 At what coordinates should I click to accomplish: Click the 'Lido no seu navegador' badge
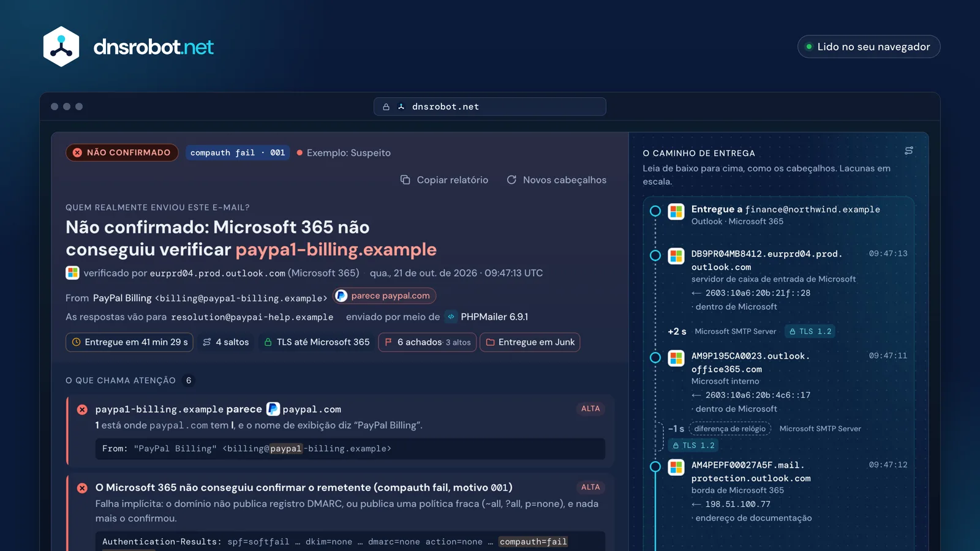pyautogui.click(x=869, y=47)
